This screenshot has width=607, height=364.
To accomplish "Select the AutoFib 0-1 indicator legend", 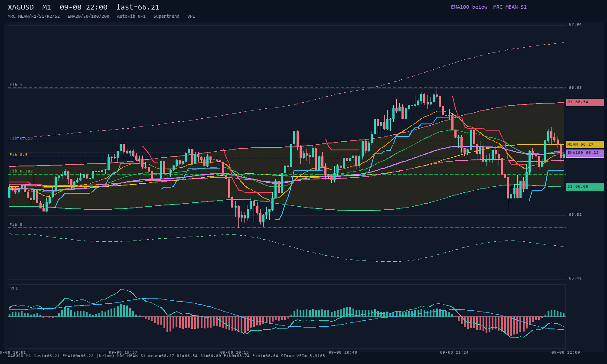I will pos(131,16).
